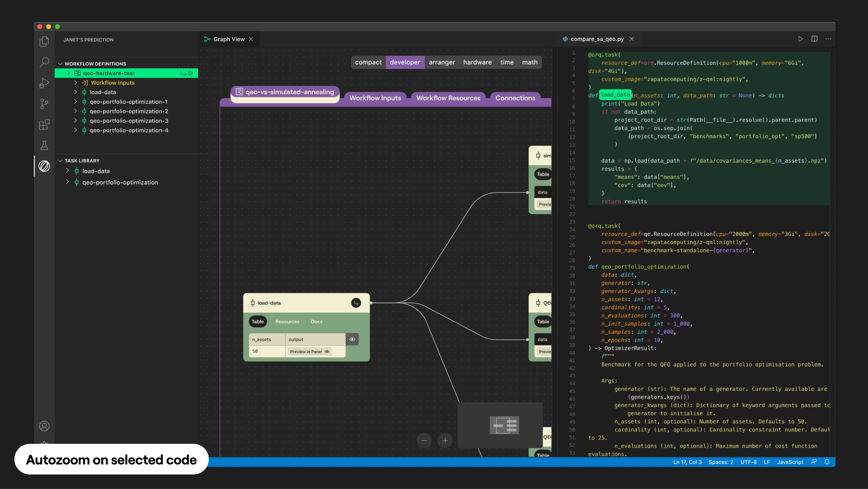
Task: Click JavaScript language mode in status bar
Action: pyautogui.click(x=790, y=462)
